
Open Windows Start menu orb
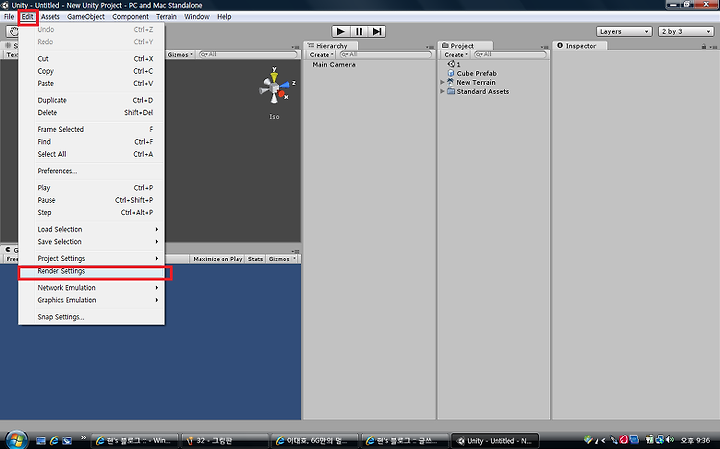17,440
